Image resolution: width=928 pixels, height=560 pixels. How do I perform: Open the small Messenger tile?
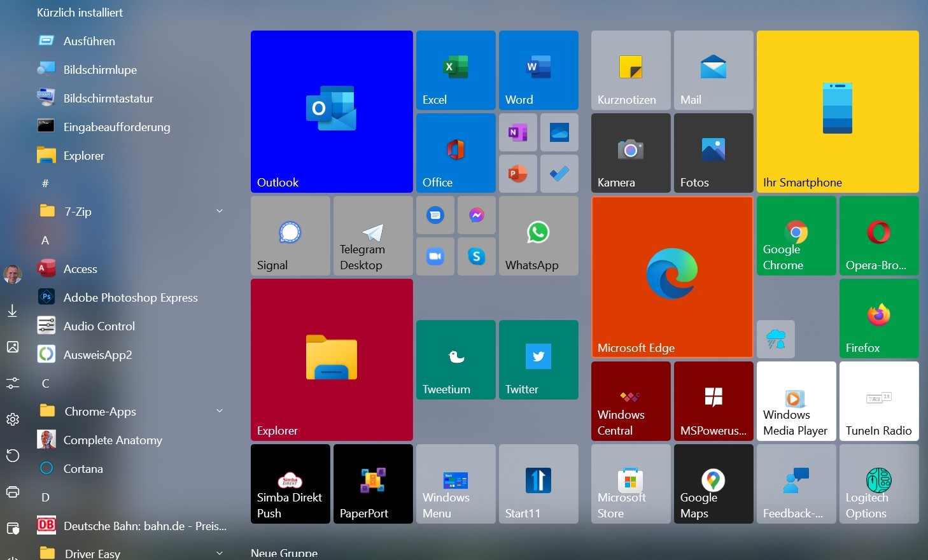pyautogui.click(x=477, y=215)
